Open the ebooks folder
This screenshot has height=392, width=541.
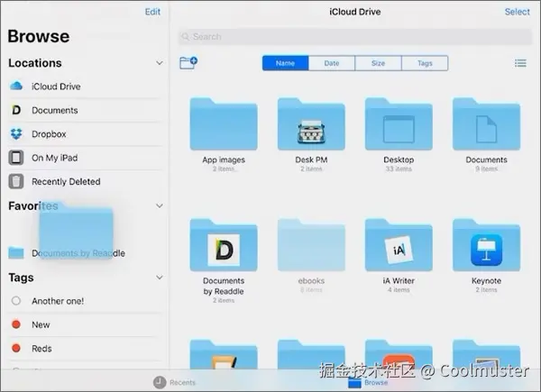311,245
